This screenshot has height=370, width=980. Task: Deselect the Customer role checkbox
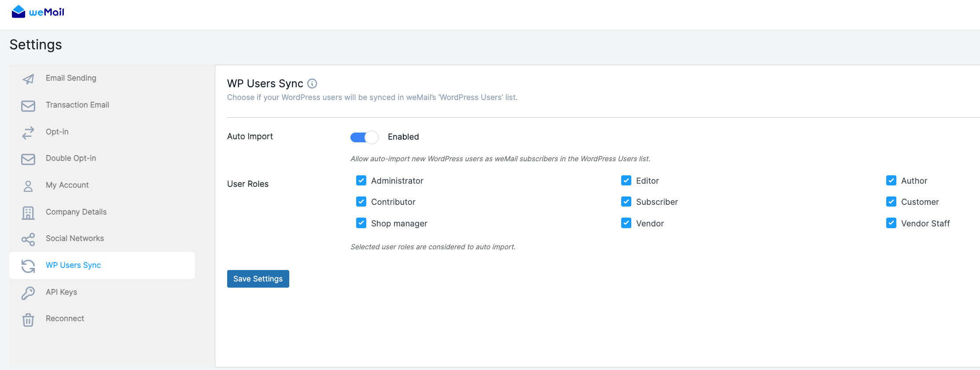[891, 202]
